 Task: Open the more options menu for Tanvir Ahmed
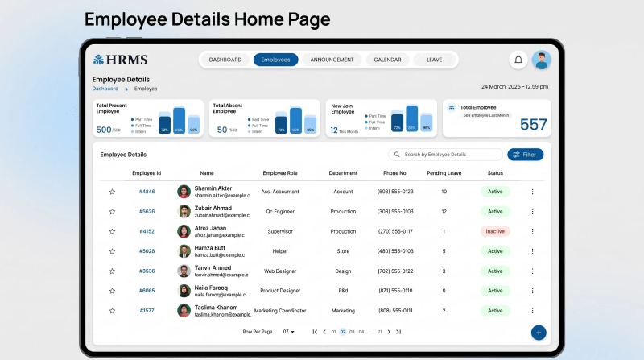[x=532, y=271]
